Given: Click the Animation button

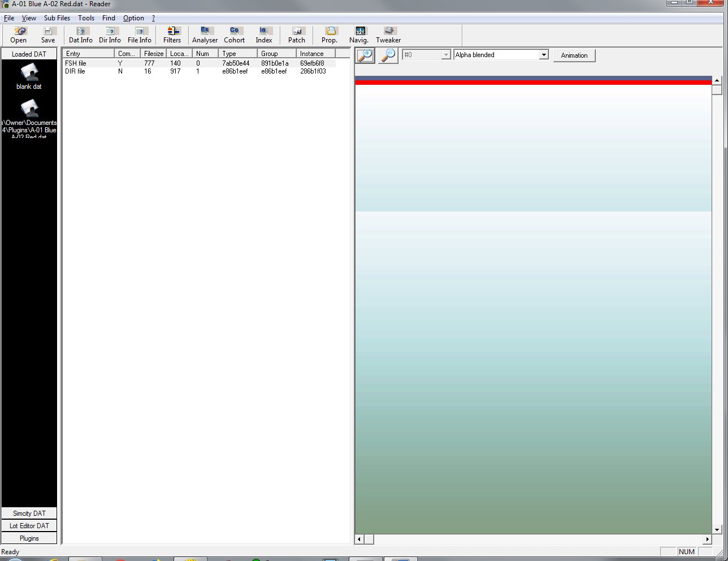Looking at the screenshot, I should [x=574, y=55].
